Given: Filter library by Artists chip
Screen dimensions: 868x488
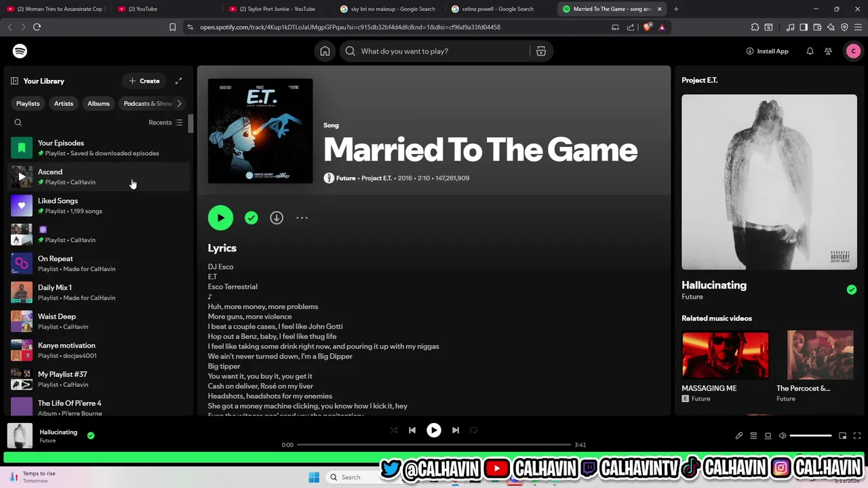Looking at the screenshot, I should [x=64, y=104].
